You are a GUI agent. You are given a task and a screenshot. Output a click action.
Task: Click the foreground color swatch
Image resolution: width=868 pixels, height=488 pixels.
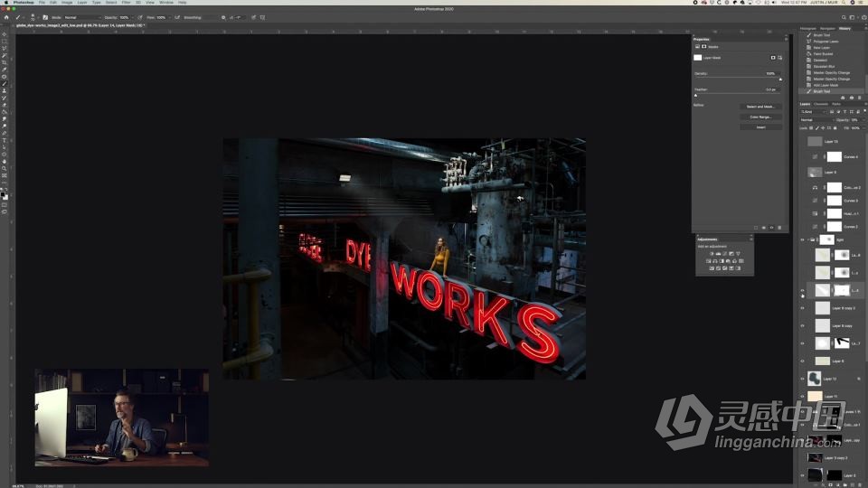coord(4,195)
